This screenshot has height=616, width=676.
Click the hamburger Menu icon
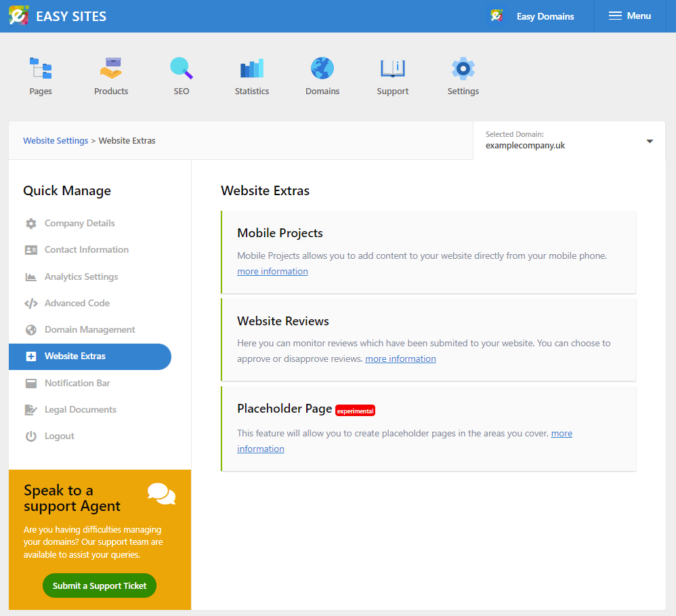(x=615, y=16)
